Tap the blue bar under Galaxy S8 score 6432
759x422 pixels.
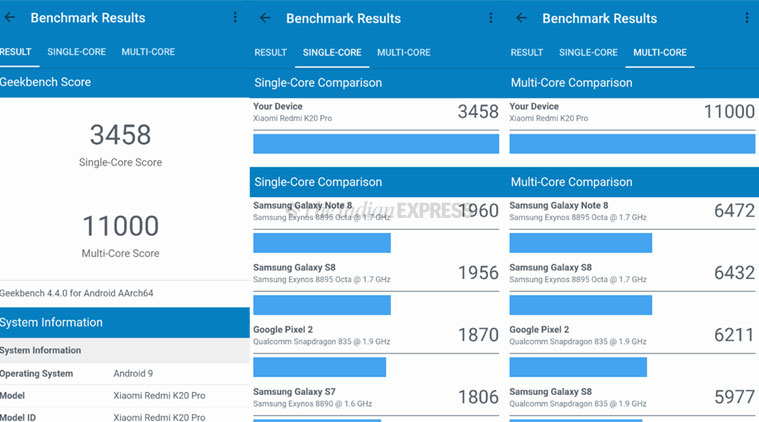point(580,305)
